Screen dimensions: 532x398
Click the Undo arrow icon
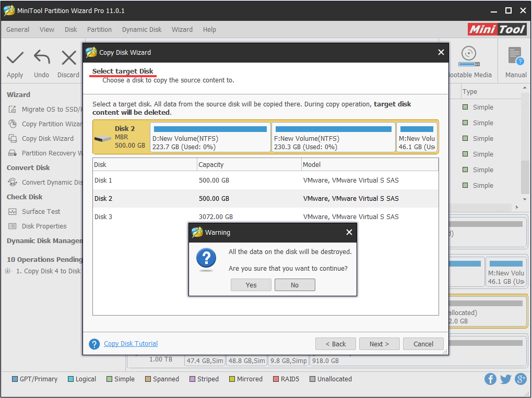[x=42, y=57]
